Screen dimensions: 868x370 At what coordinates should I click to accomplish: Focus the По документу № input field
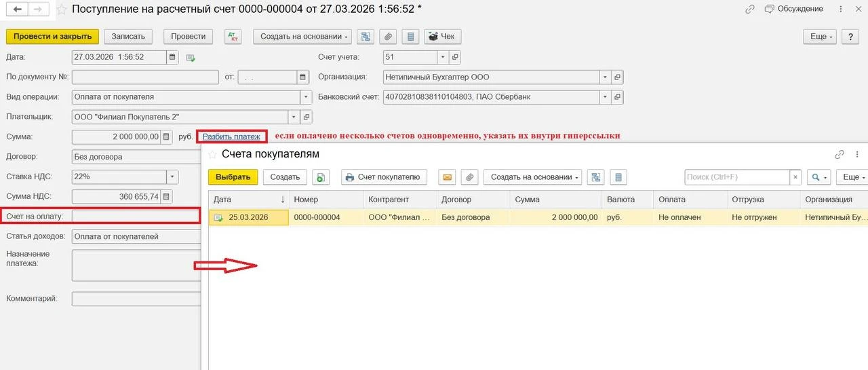click(145, 77)
